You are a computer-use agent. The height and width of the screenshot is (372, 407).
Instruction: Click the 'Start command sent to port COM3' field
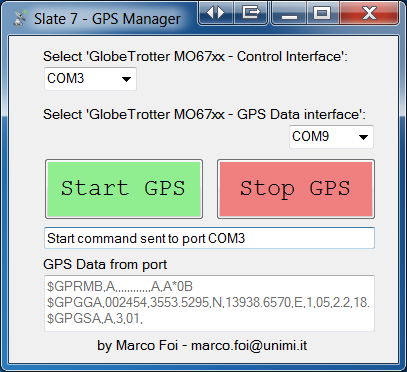(209, 238)
